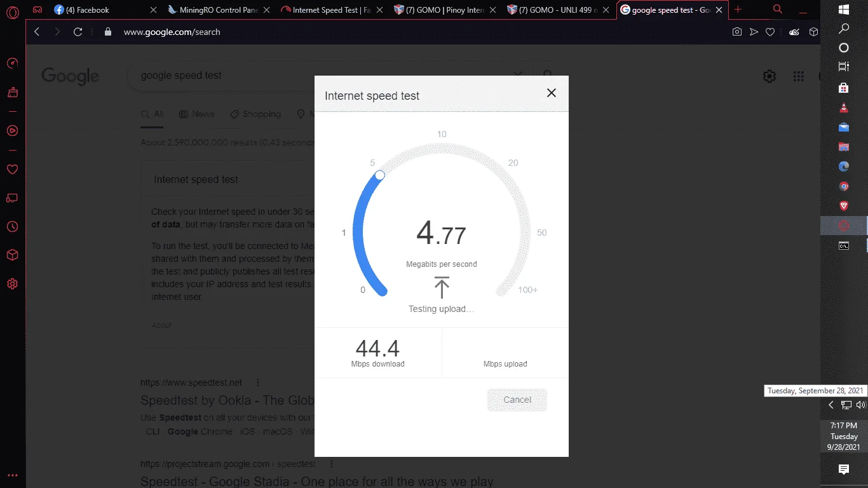Open Opera settings gear in sidebar
Screen dimensions: 868x488
[12, 283]
